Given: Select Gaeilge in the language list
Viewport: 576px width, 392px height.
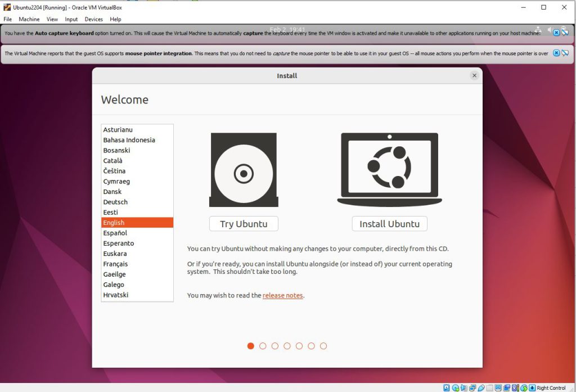Looking at the screenshot, I should 137,274.
